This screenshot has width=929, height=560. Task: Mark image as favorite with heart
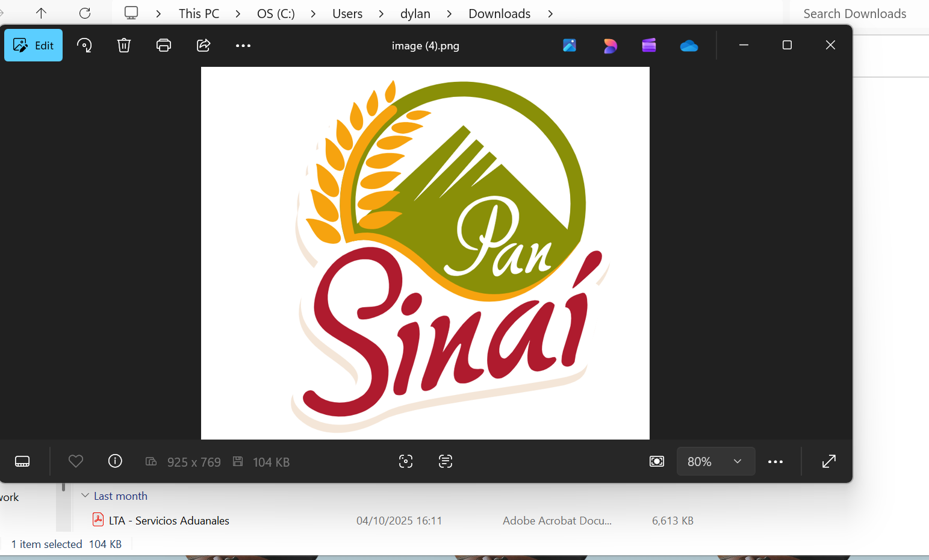coord(76,461)
